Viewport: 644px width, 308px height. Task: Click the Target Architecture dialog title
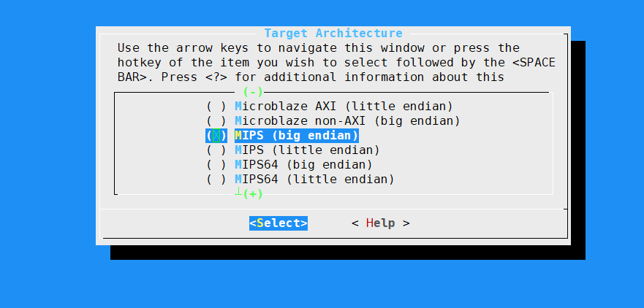[333, 34]
